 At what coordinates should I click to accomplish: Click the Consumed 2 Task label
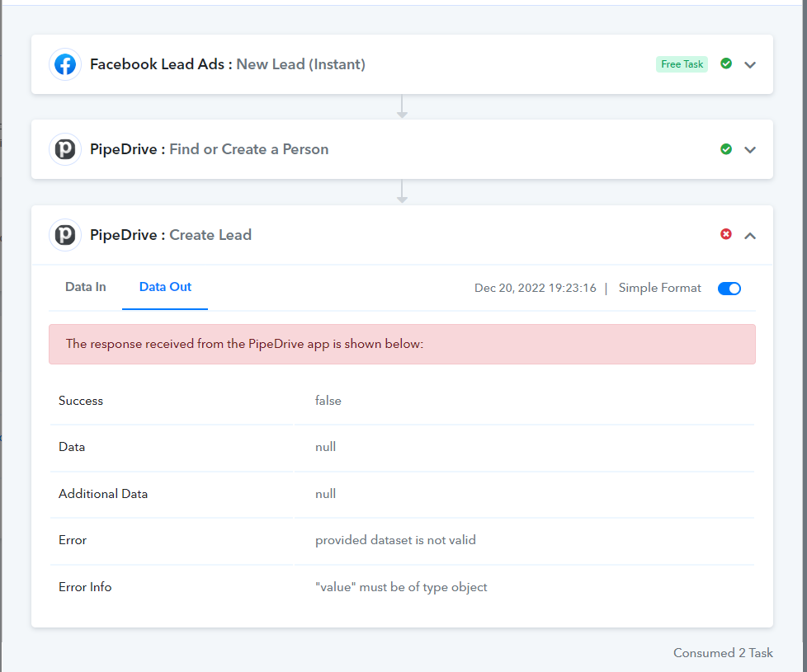point(723,652)
